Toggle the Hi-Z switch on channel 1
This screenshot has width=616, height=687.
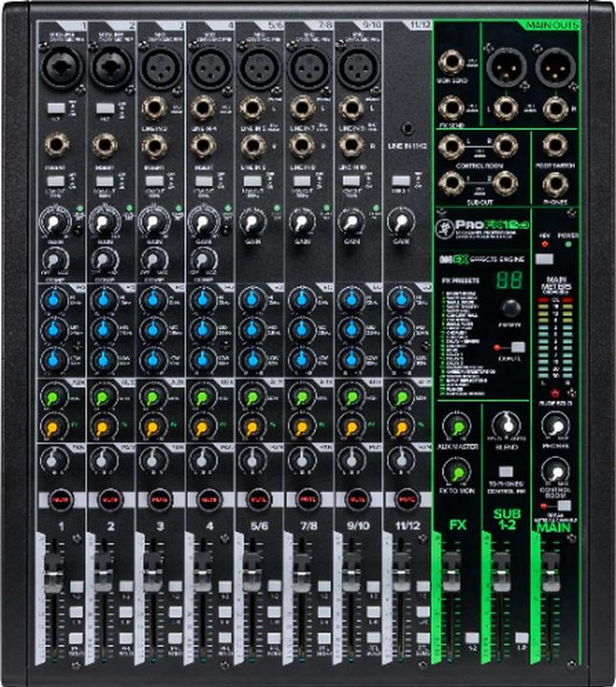pos(55,108)
